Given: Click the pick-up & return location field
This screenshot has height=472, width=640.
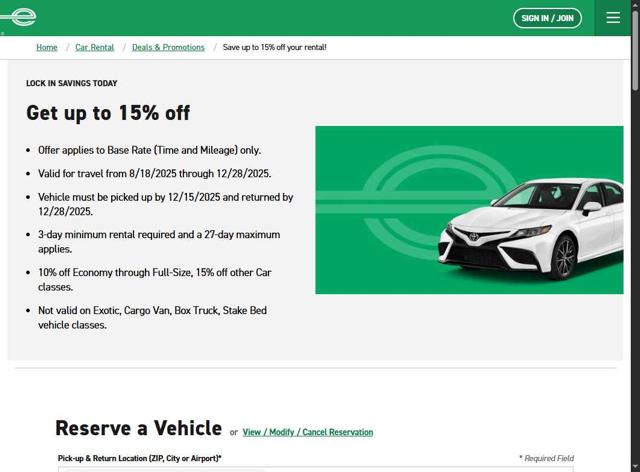Looking at the screenshot, I should (x=316, y=470).
